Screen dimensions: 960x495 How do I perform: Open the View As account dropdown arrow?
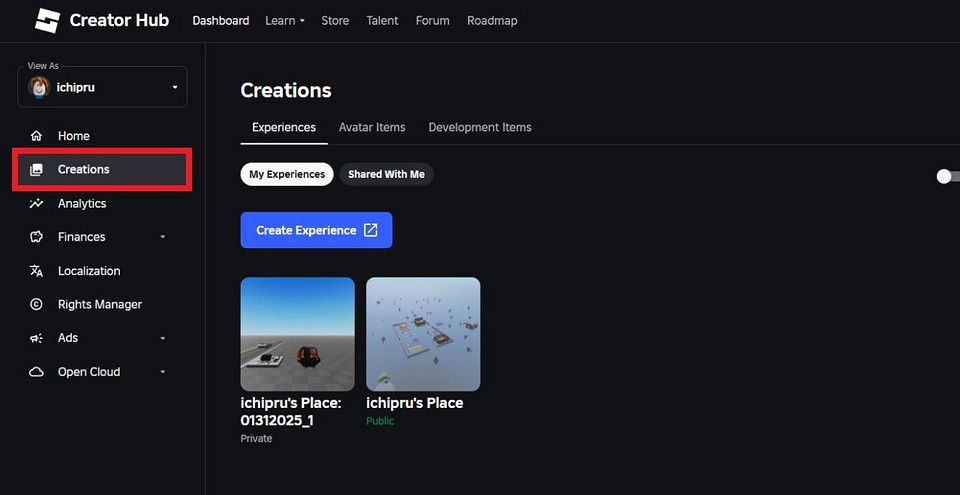coord(174,88)
